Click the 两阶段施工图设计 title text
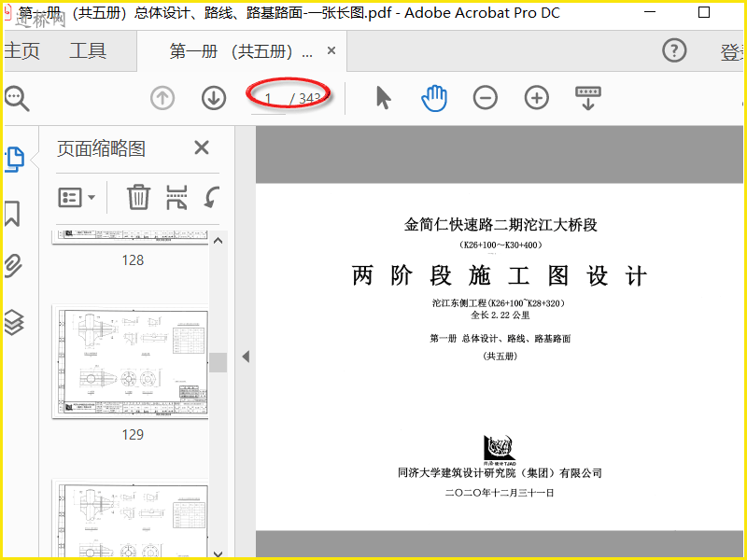The image size is (747, 560). tap(500, 275)
